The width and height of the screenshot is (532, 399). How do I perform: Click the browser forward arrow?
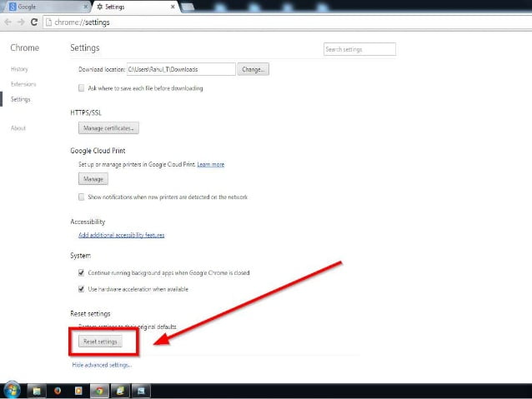point(21,22)
